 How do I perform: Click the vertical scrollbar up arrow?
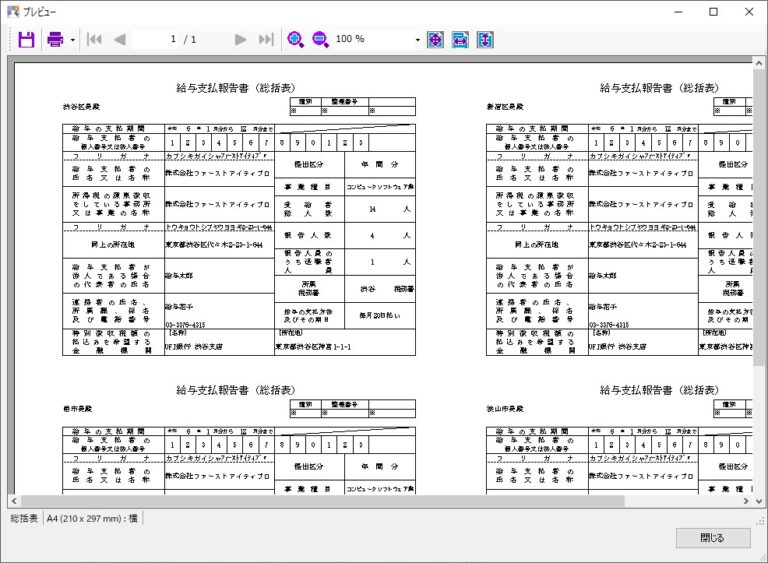point(759,62)
